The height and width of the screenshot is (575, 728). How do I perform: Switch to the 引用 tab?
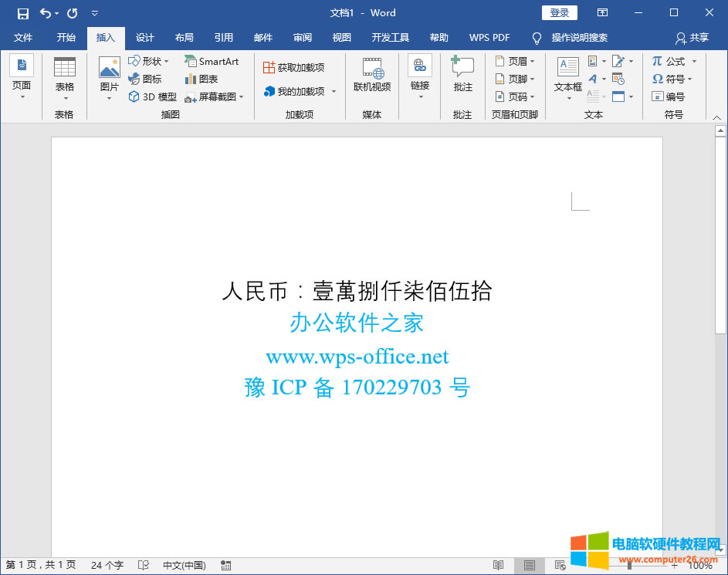[223, 38]
